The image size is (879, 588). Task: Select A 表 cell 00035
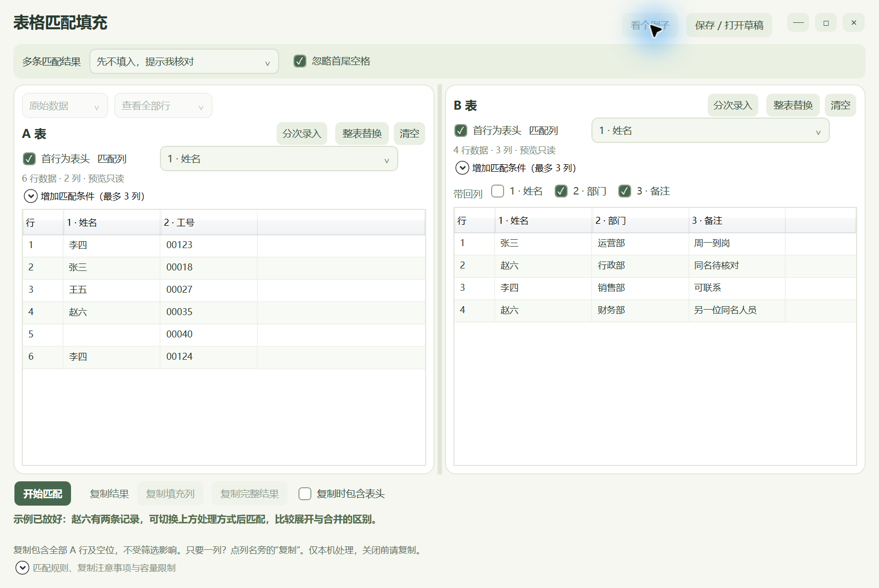pos(209,312)
